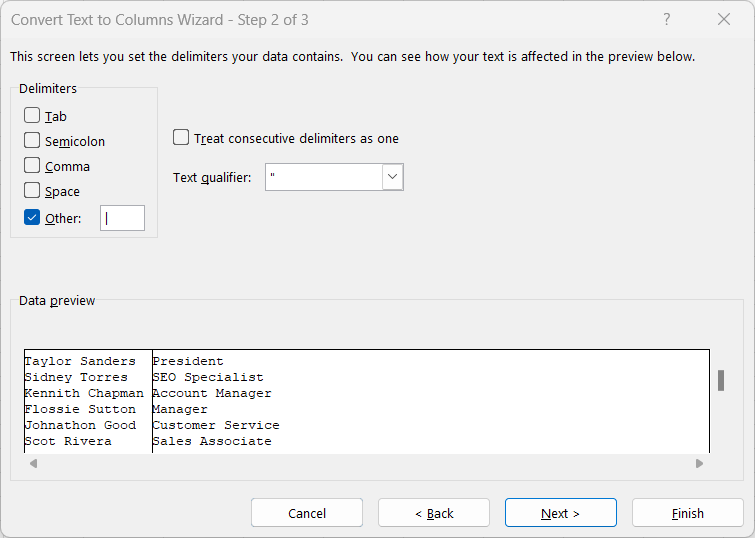This screenshot has height=538, width=755.
Task: Toggle Treat consecutive delimiters as one
Action: (x=182, y=138)
